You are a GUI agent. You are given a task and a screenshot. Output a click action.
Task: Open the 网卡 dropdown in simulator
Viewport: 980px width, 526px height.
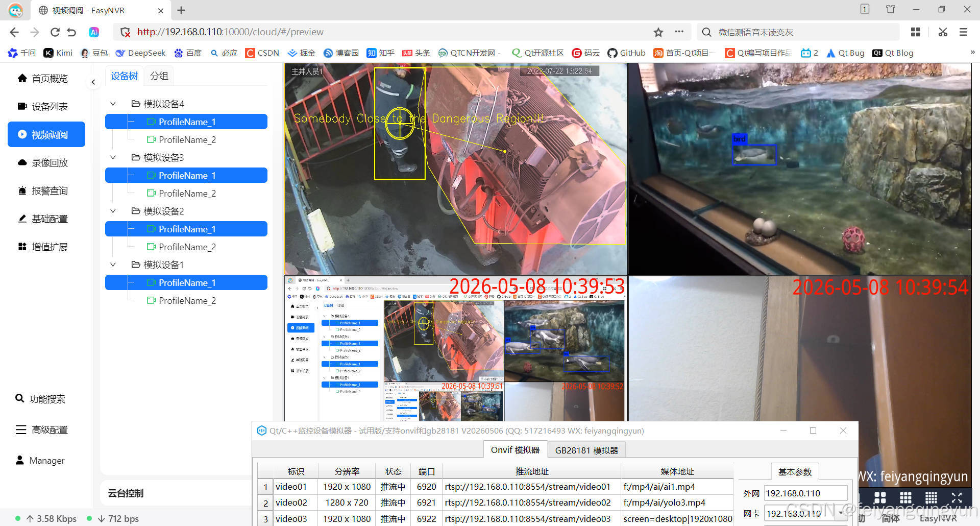click(x=805, y=513)
